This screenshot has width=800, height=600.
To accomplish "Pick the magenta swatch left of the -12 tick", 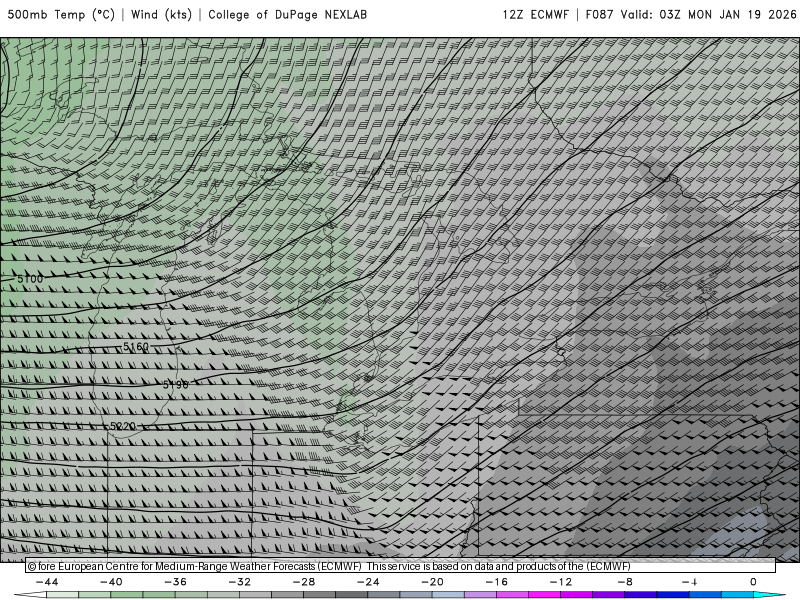I will click(545, 595).
